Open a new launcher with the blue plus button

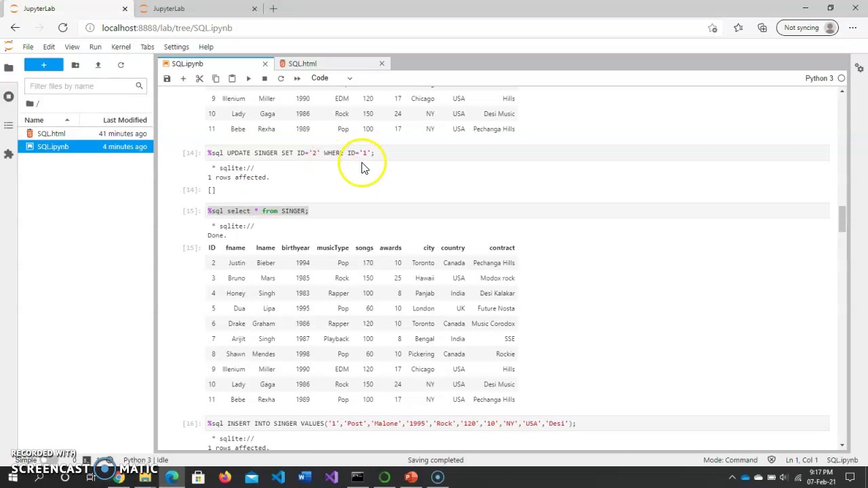pyautogui.click(x=43, y=65)
